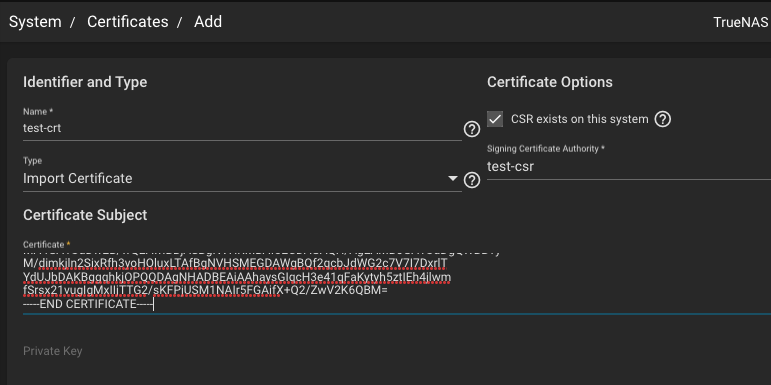Click the Certificate Options heading

(550, 82)
